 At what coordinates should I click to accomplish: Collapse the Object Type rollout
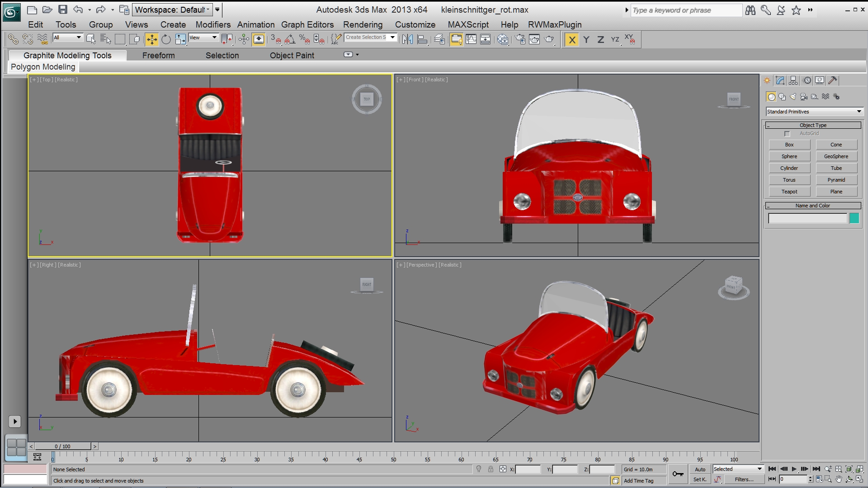point(813,125)
